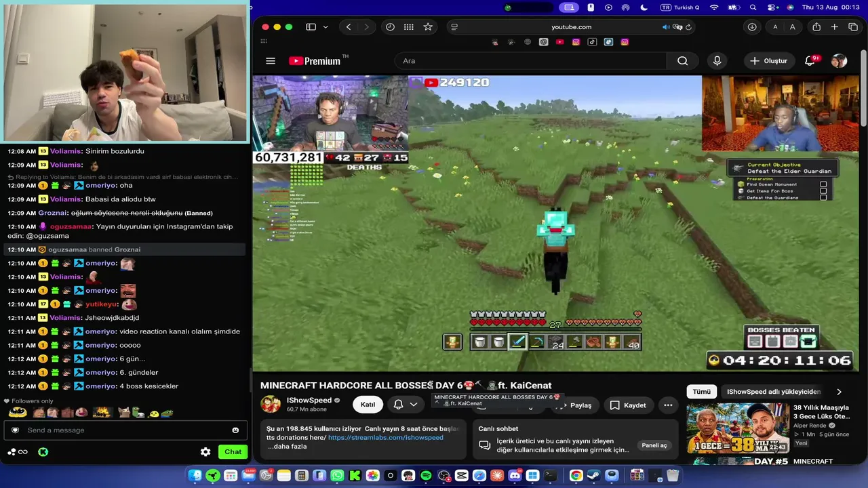Open Spotlight search in the menu bar
Image resolution: width=868 pixels, height=488 pixels.
coord(753,7)
